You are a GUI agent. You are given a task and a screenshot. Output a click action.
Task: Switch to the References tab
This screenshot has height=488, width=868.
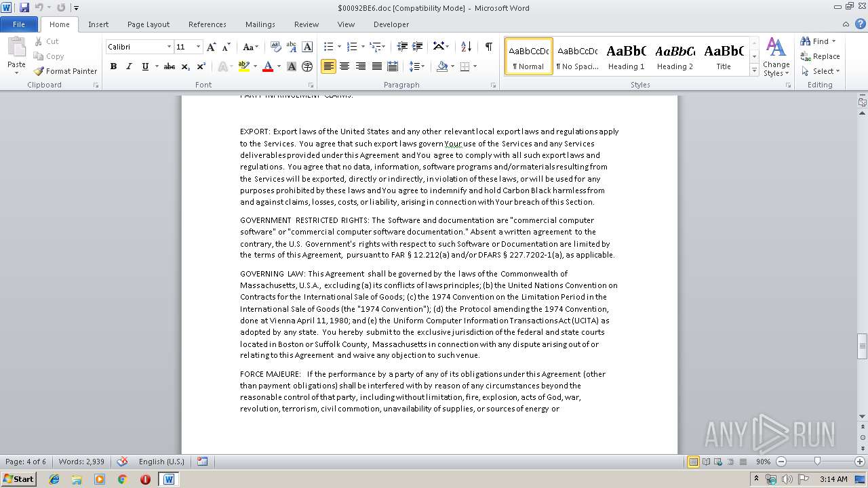point(208,24)
